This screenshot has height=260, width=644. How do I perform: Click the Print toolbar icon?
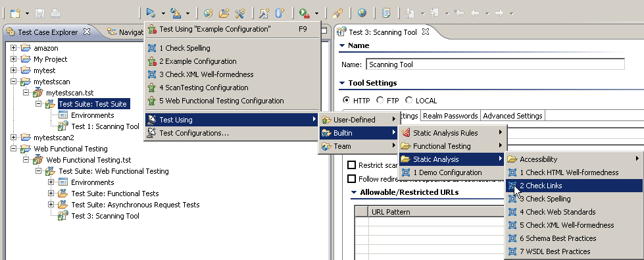(x=55, y=14)
